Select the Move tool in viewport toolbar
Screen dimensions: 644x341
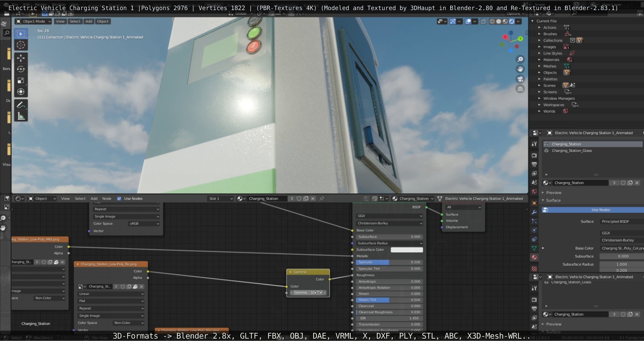click(x=21, y=58)
